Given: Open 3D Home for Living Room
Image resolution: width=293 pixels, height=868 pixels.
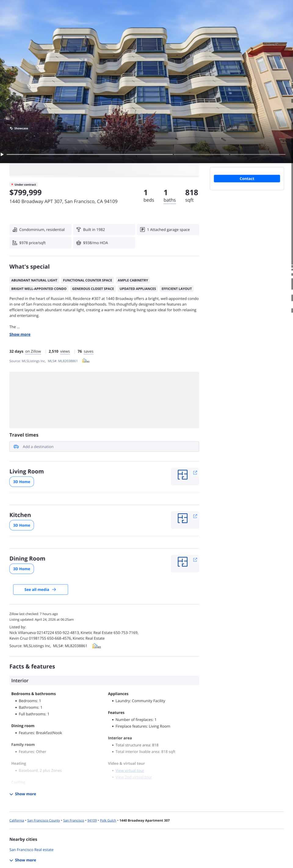Looking at the screenshot, I should [22, 482].
